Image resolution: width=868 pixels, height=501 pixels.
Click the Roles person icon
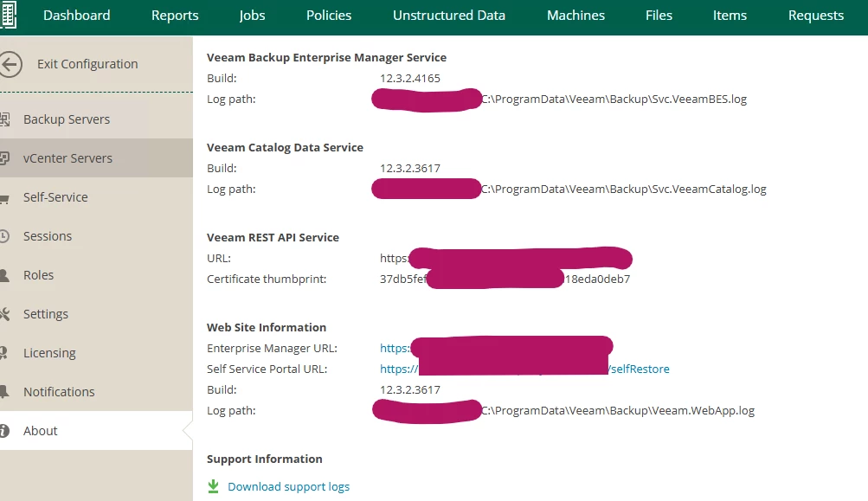click(4, 275)
